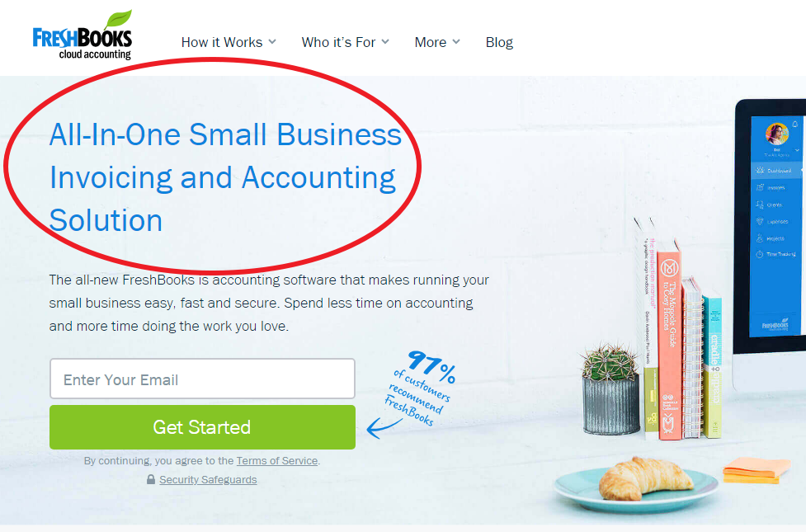Open the How it Works menu label
Viewport: 806px width, 532px height.
pos(222,42)
